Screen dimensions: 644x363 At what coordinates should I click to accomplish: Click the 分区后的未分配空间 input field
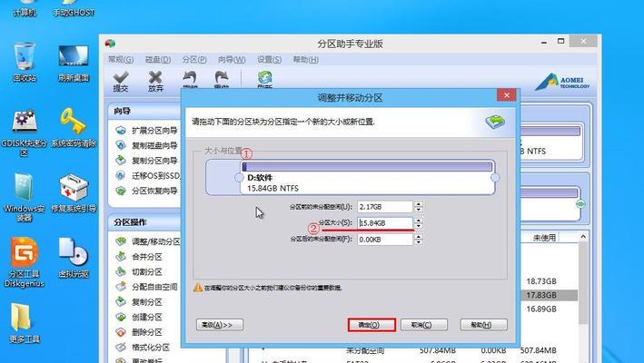pos(385,240)
